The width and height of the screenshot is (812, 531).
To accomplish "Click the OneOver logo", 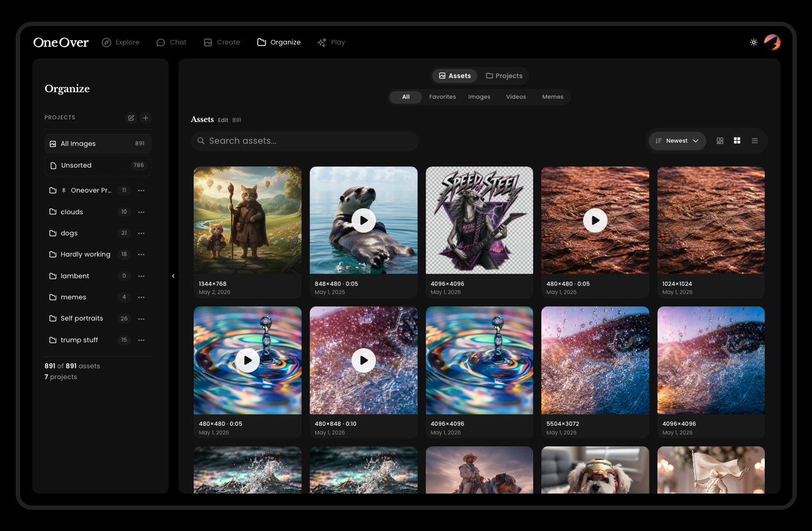I will (x=61, y=42).
